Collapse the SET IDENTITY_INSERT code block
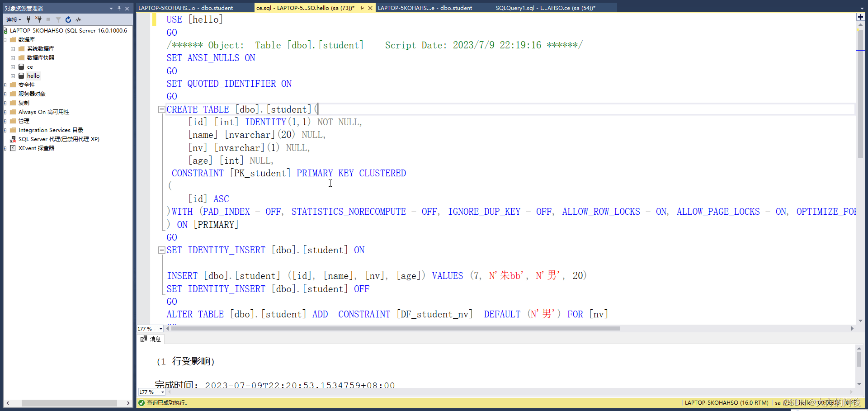Viewport: 868px width, 411px height. point(161,250)
